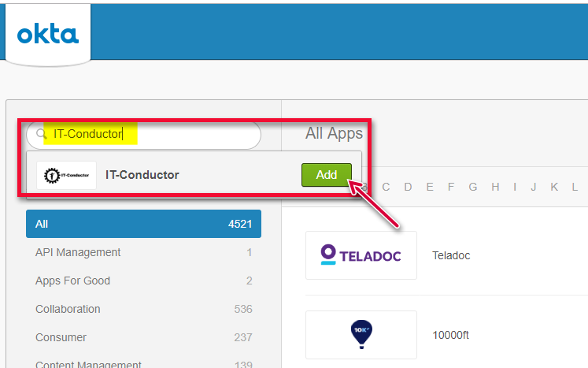Jump to apps starting with K

[x=554, y=187]
